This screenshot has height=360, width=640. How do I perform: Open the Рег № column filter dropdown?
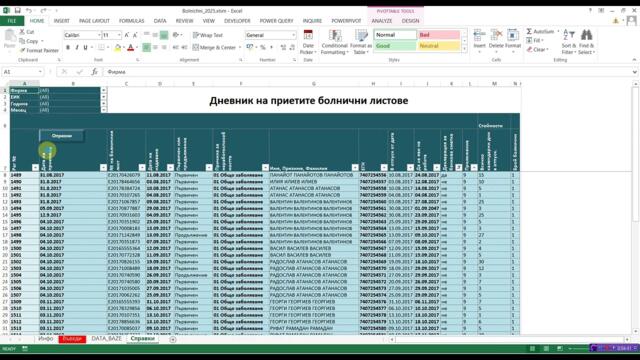coord(35,167)
